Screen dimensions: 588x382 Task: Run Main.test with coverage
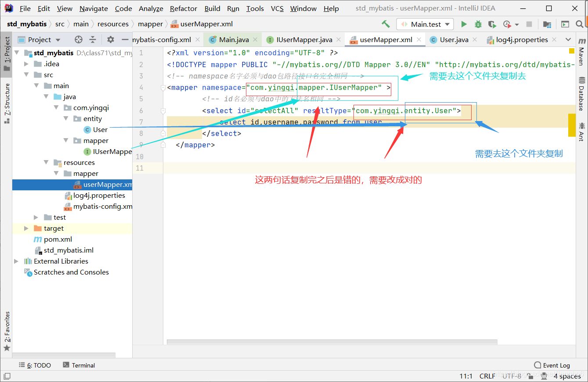(492, 24)
